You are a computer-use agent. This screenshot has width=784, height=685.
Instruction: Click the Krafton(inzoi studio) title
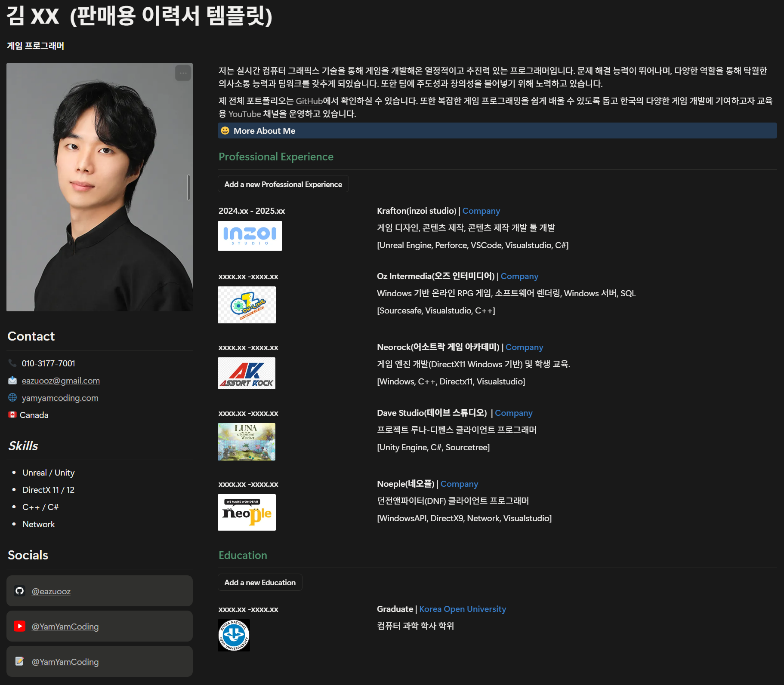417,211
